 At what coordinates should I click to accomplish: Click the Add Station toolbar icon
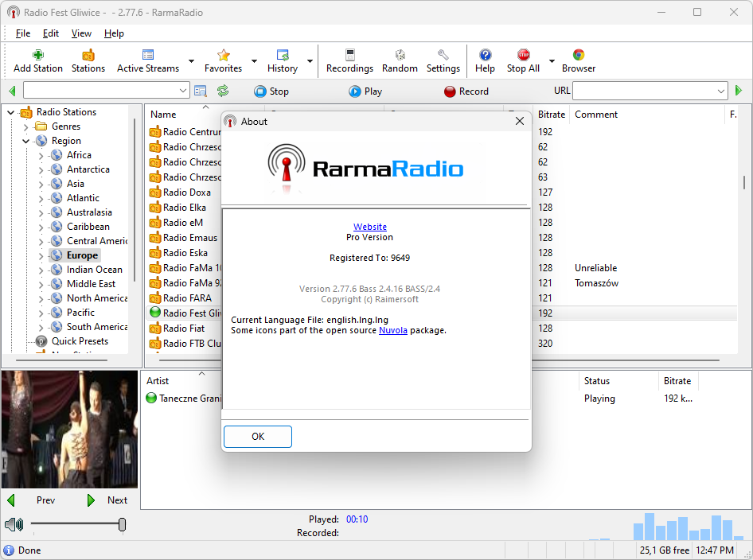pyautogui.click(x=38, y=61)
